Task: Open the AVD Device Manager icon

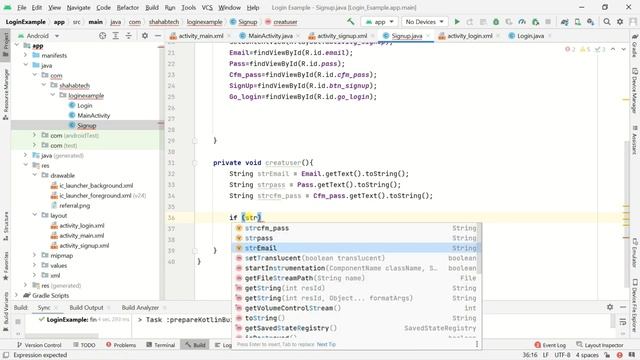Action: click(x=578, y=22)
